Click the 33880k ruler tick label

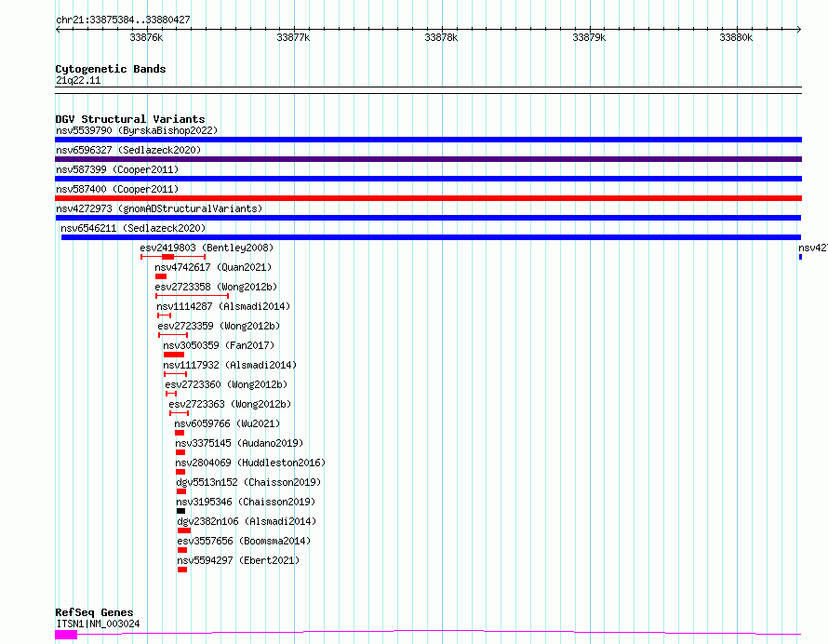click(736, 37)
